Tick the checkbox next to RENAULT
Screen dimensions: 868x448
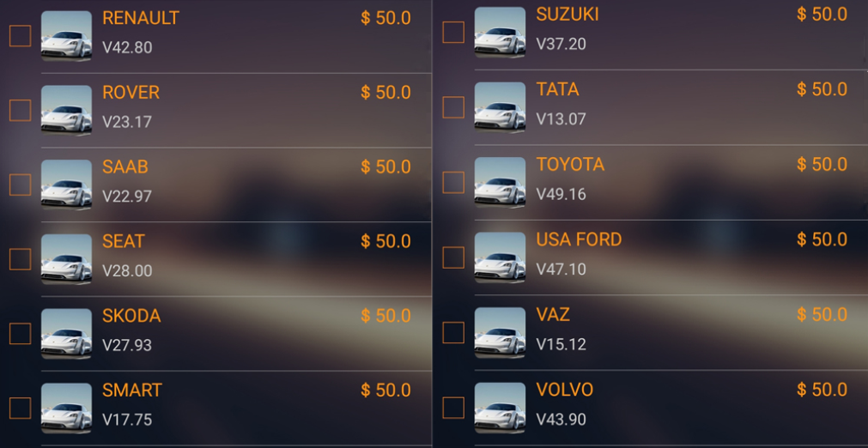[20, 36]
